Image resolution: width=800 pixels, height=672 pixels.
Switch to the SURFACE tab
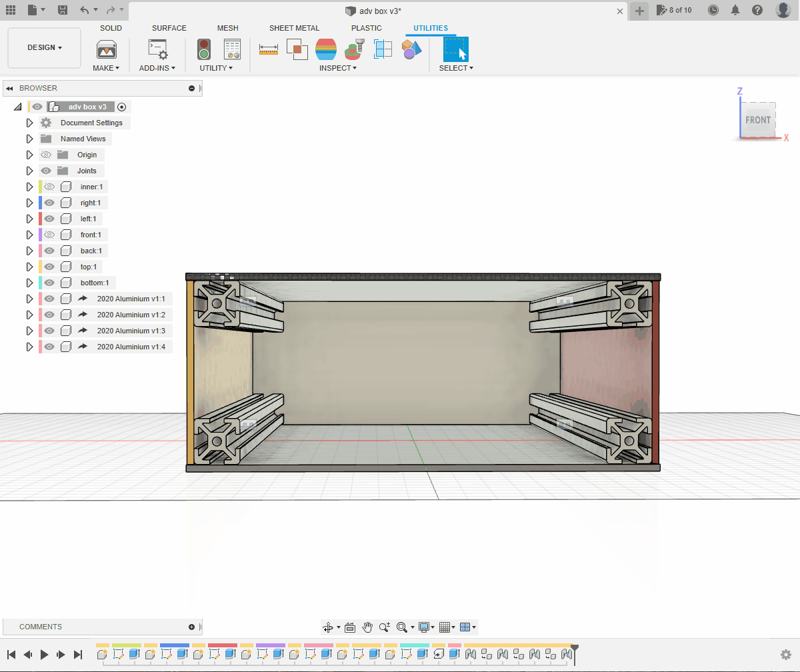point(169,28)
